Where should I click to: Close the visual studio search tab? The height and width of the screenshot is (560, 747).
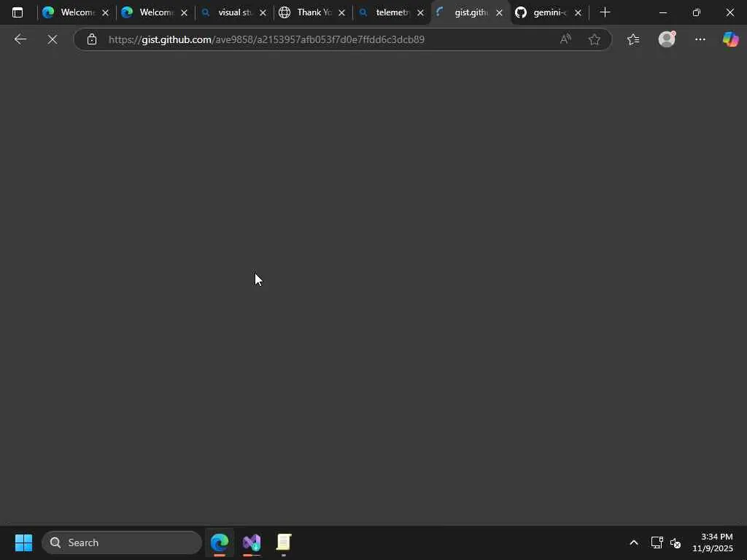[263, 13]
